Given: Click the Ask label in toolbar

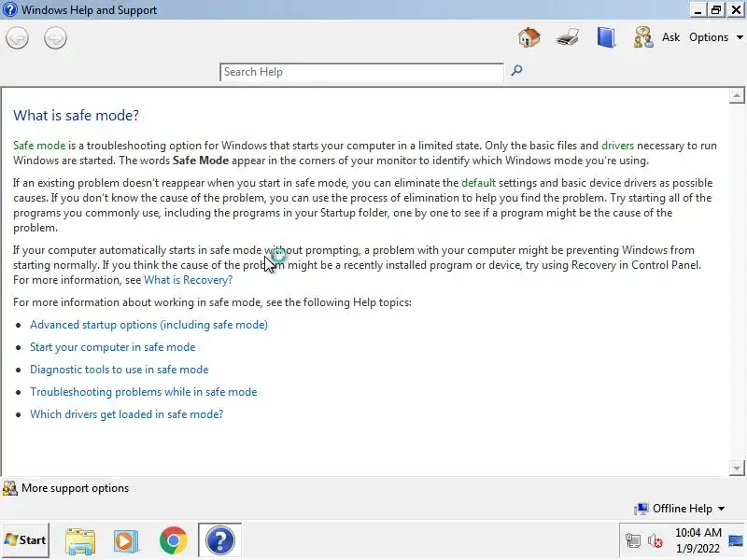Looking at the screenshot, I should pos(670,37).
